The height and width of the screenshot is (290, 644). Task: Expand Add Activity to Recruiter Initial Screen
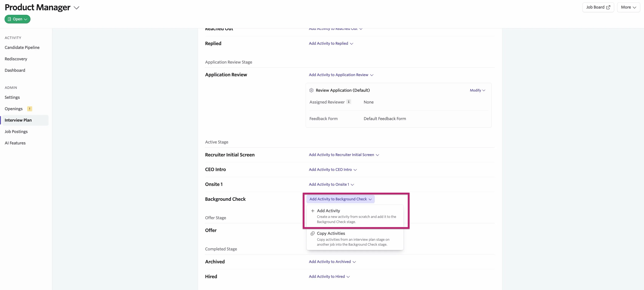(x=344, y=155)
